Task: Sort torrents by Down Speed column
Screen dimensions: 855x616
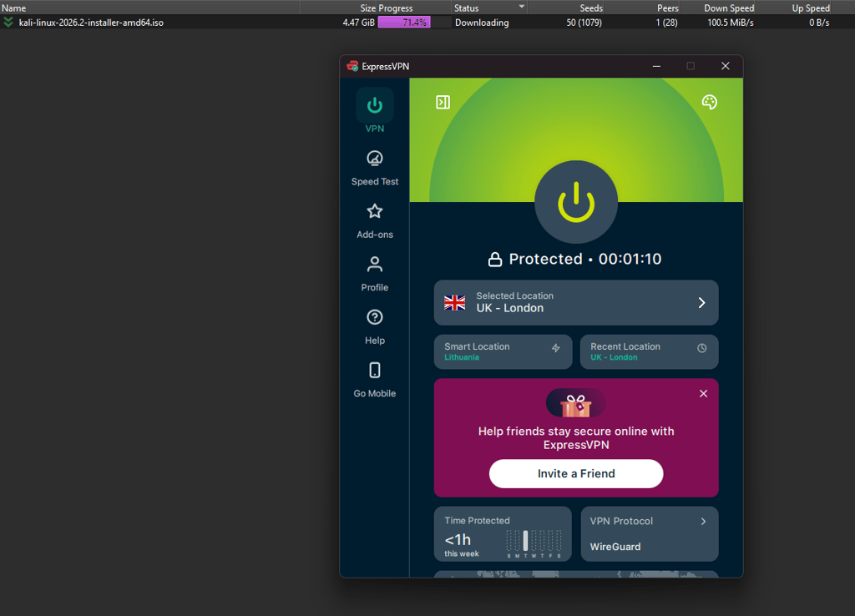Action: pos(717,8)
